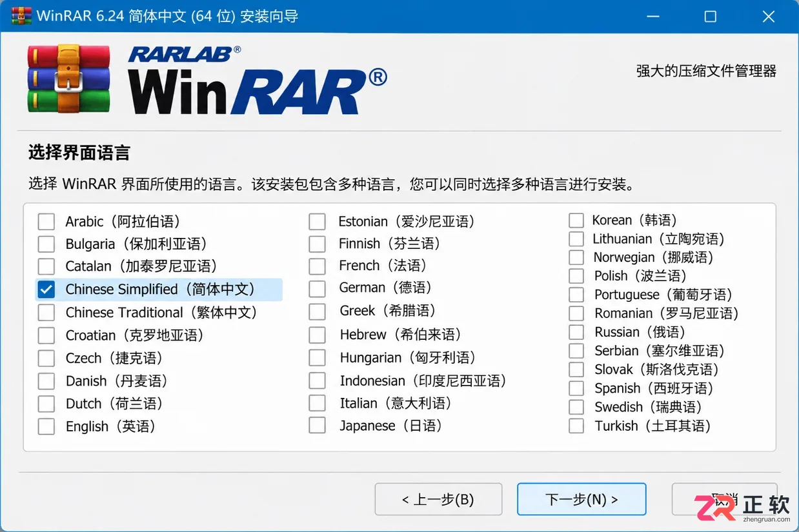Tick the Spanish language checkbox

pyautogui.click(x=576, y=389)
